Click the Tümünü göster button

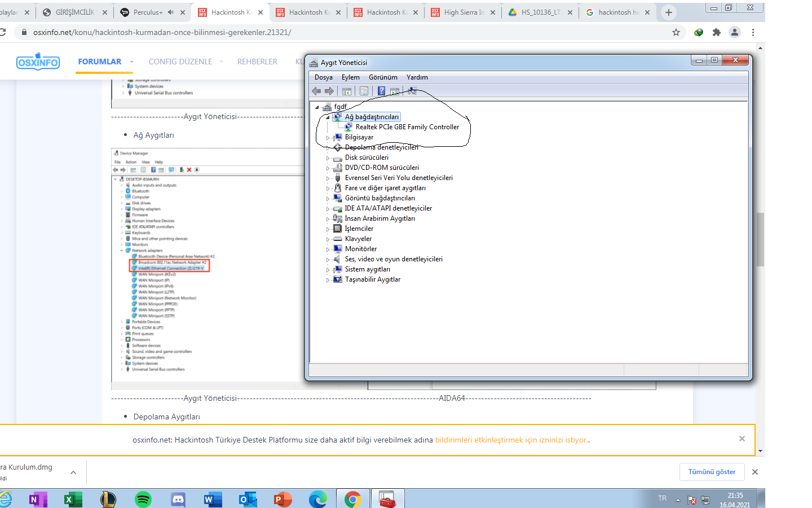tap(712, 472)
